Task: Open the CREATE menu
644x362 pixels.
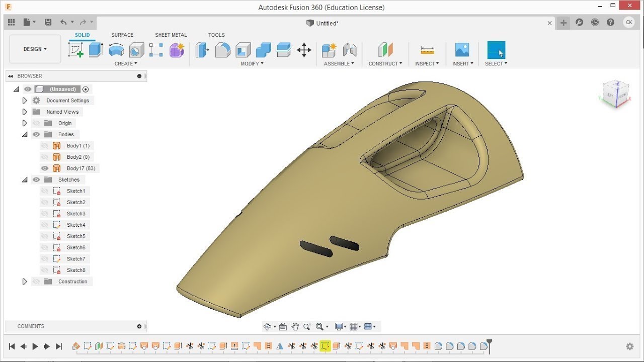Action: (126, 64)
